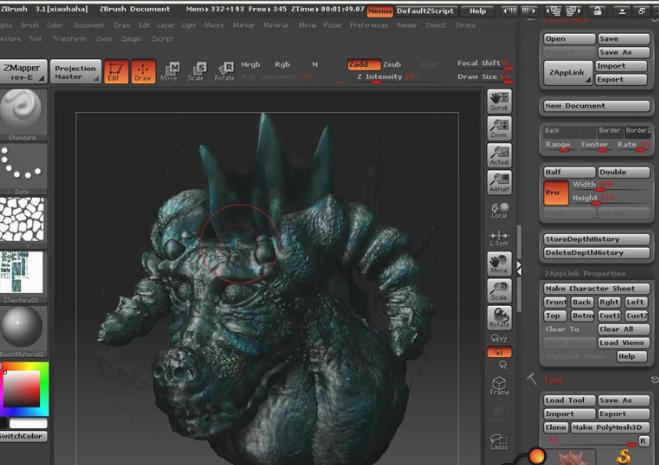Choose the Rotate tool in top toolbar
This screenshot has height=465, width=659.
[x=225, y=71]
